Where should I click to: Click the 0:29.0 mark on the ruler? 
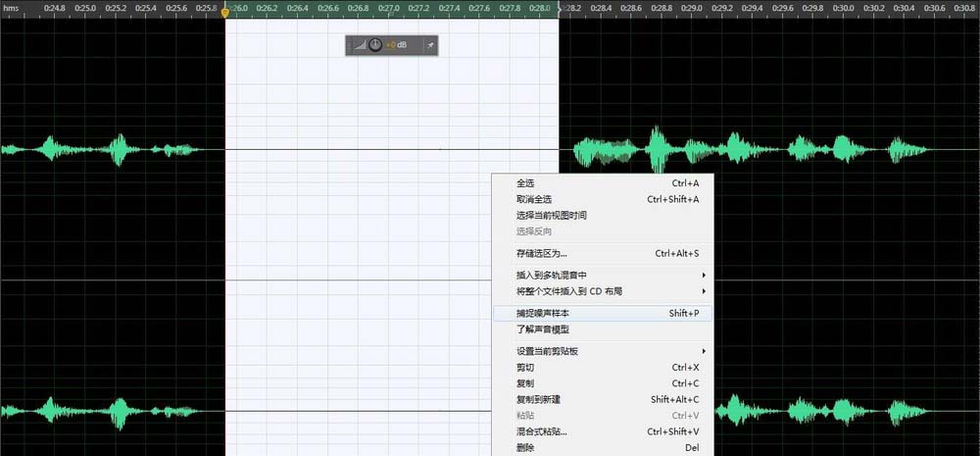[691, 8]
